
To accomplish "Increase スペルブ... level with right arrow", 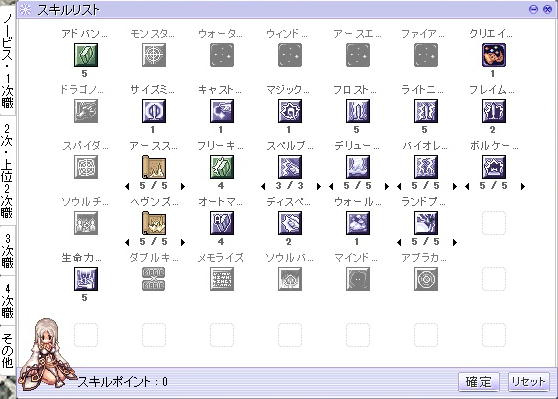I will [319, 186].
